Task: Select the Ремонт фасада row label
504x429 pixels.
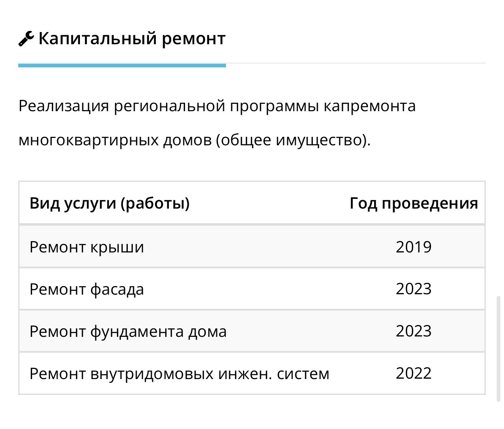Action: pyautogui.click(x=87, y=289)
